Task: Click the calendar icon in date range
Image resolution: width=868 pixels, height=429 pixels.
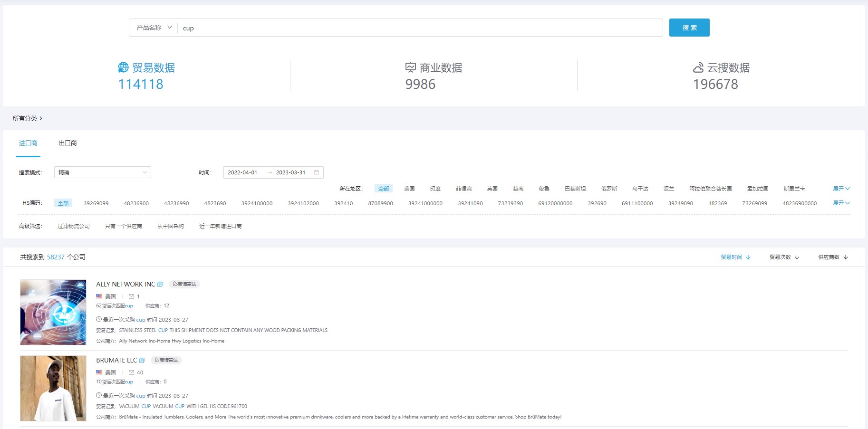Action: [x=316, y=172]
